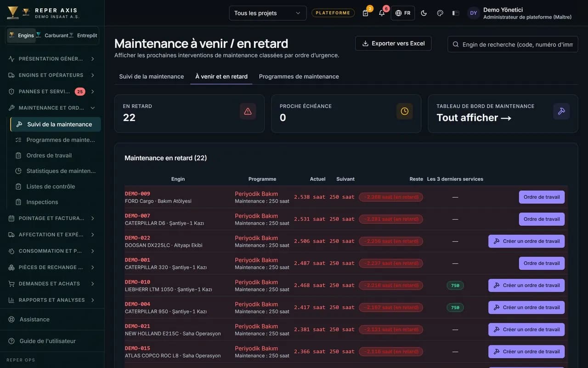The image size is (588, 368).
Task: Open the notifications bell icon
Action: (382, 13)
